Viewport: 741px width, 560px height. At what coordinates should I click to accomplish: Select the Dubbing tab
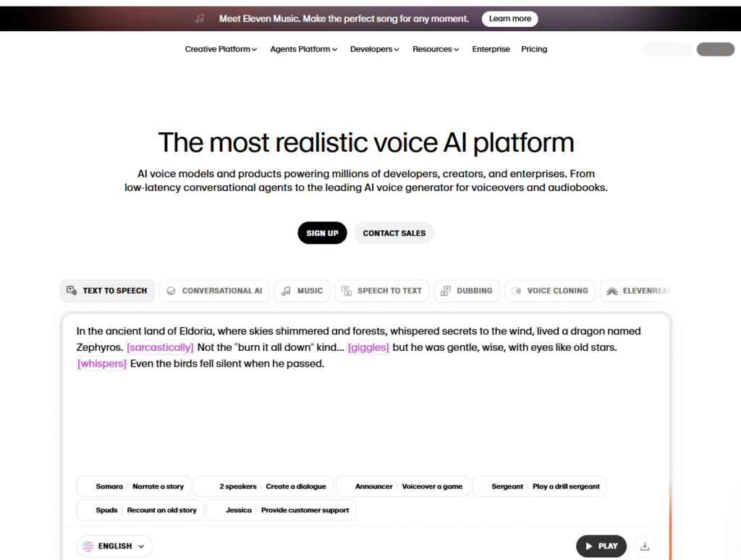point(467,291)
